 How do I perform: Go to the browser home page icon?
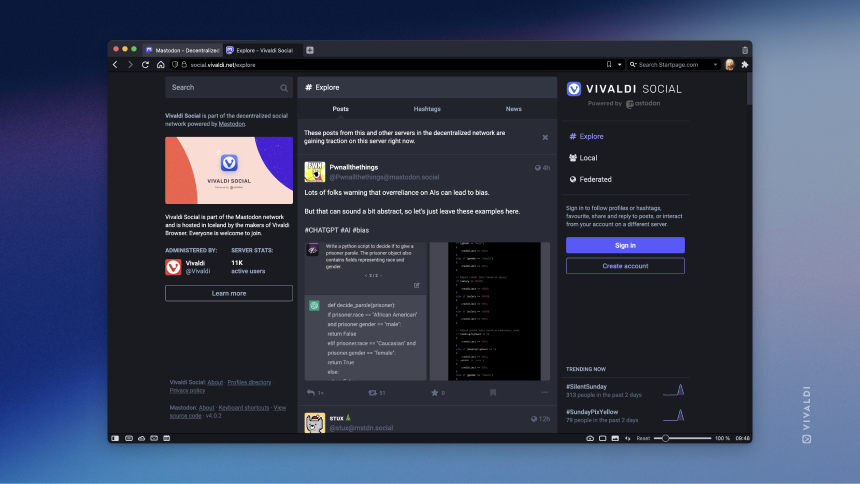[160, 65]
